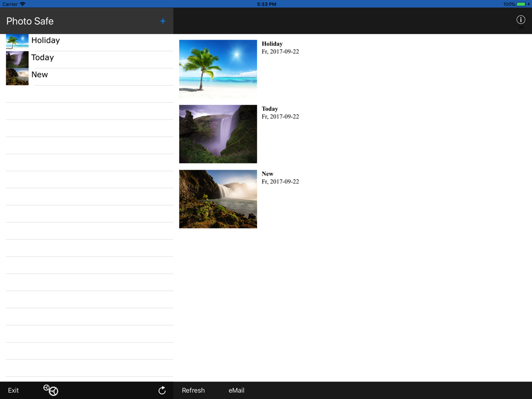This screenshot has height=399, width=532.
Task: Open the large coastal waterfall photo
Action: click(x=218, y=199)
